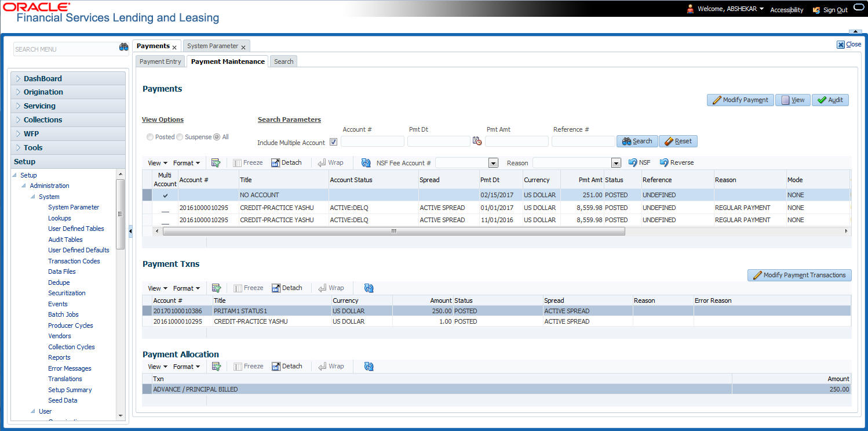Viewport: 868px width, 431px height.
Task: Select the Suspense radio button
Action: point(180,137)
